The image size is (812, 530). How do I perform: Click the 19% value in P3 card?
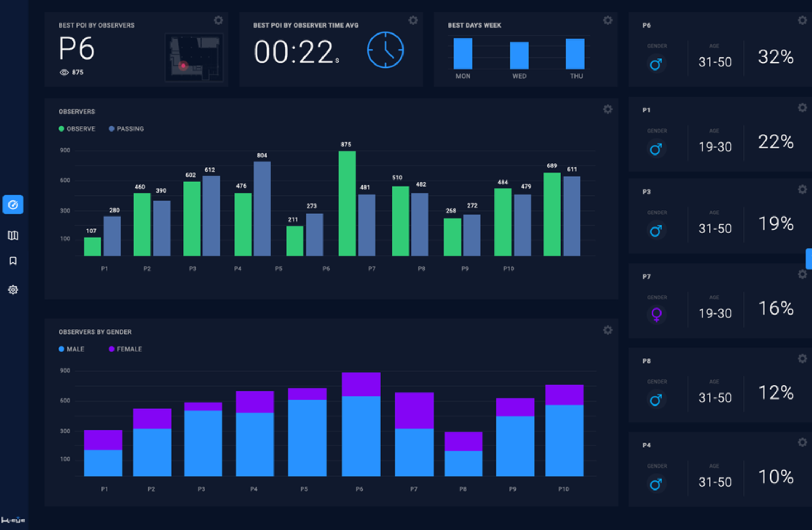pos(776,223)
